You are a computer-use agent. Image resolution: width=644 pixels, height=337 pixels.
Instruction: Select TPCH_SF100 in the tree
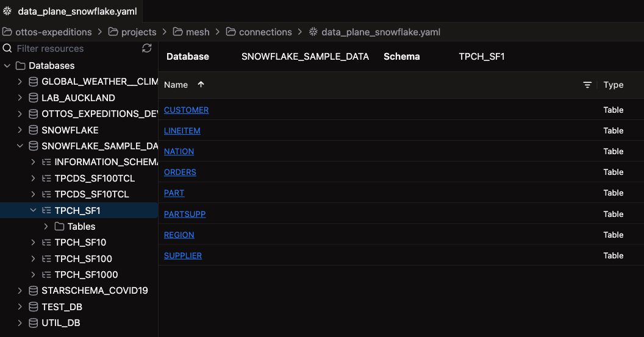[84, 259]
